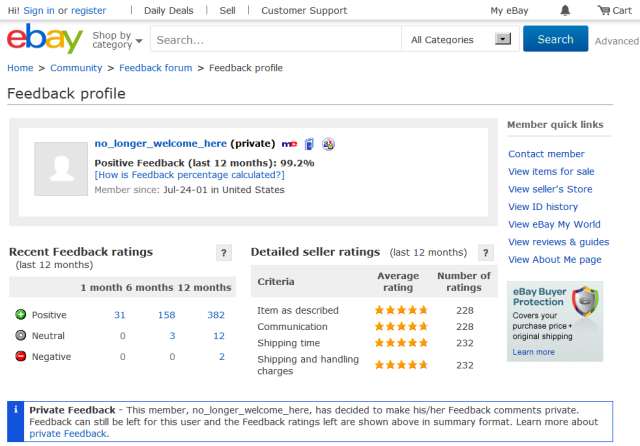Open help for Detailed seller ratings
This screenshot has height=446, width=640.
tap(486, 253)
